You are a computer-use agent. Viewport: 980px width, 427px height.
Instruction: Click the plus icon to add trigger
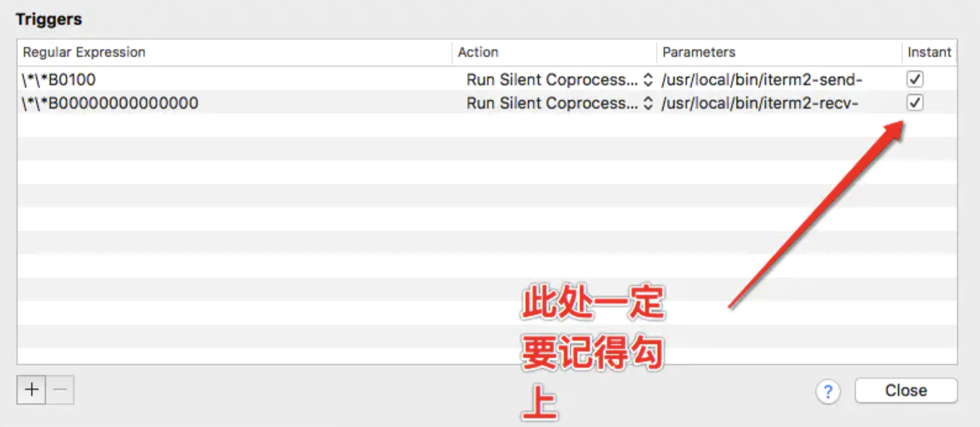click(32, 389)
